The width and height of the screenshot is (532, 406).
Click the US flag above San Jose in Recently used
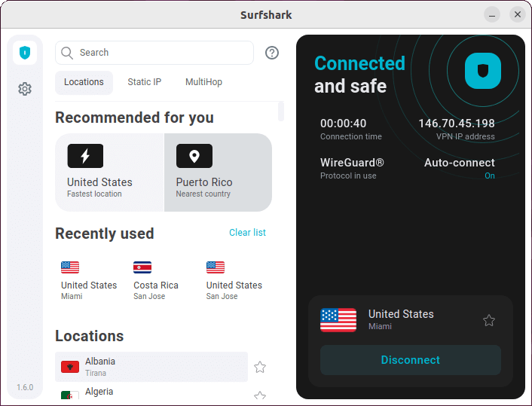tap(216, 267)
